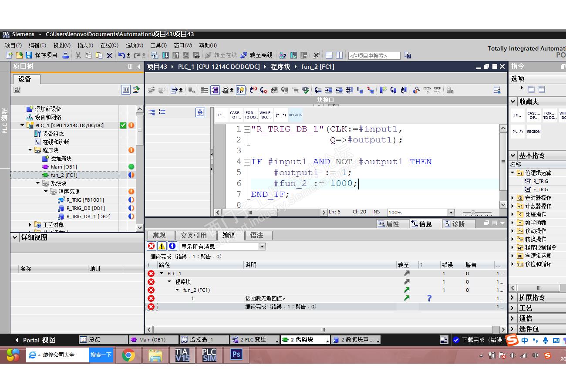Click the cut scissors icon
Image resolution: width=566 pixels, height=392 pixels.
(78, 55)
